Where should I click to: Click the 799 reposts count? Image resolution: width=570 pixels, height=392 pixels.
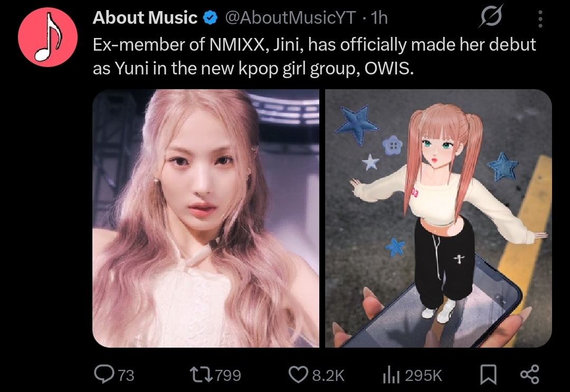point(227,375)
